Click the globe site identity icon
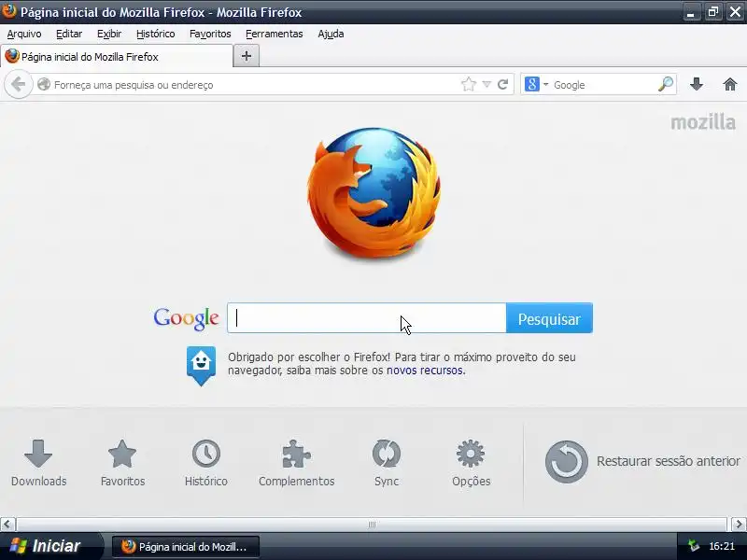The height and width of the screenshot is (560, 747). pos(44,84)
